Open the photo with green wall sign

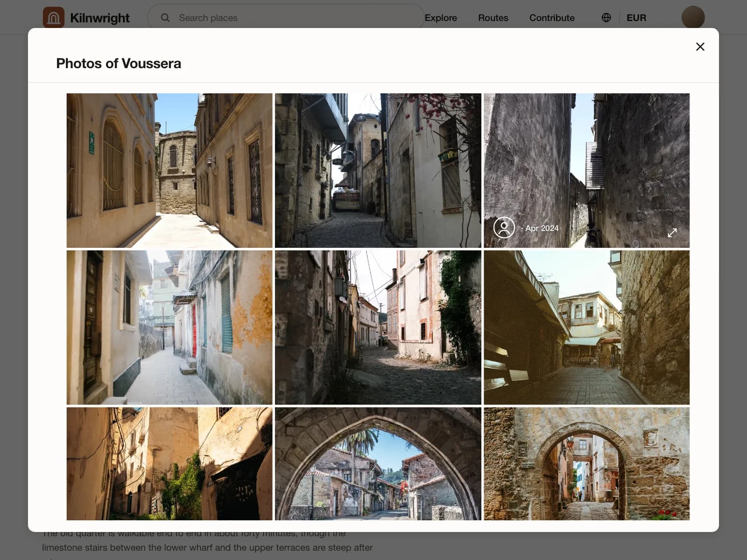point(169,170)
